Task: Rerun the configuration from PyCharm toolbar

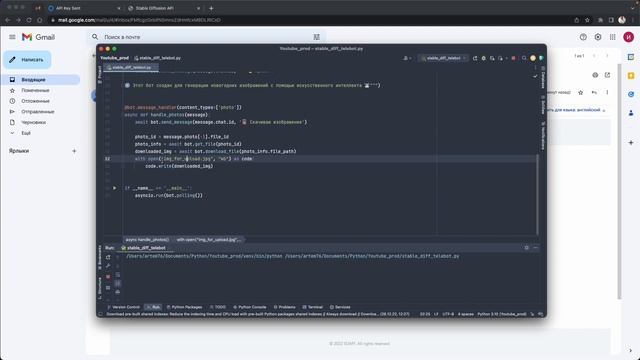Action: (x=475, y=58)
